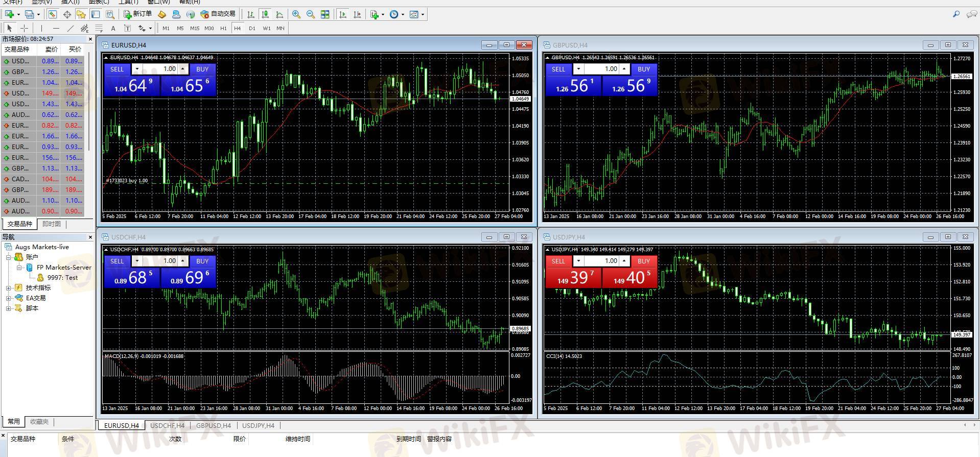Click BUY on the USDCHF chart
The height and width of the screenshot is (457, 980).
(202, 261)
